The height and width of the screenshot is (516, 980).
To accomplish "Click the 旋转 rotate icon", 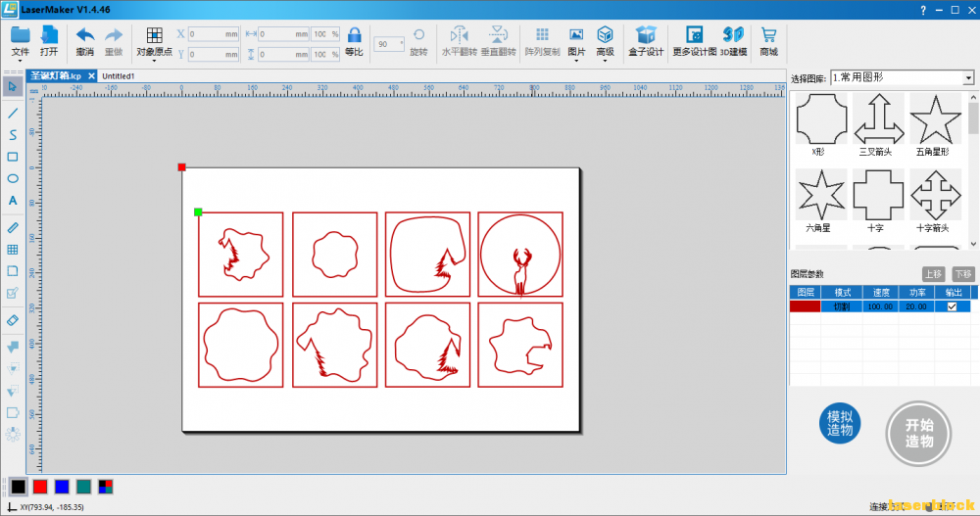I will (418, 35).
